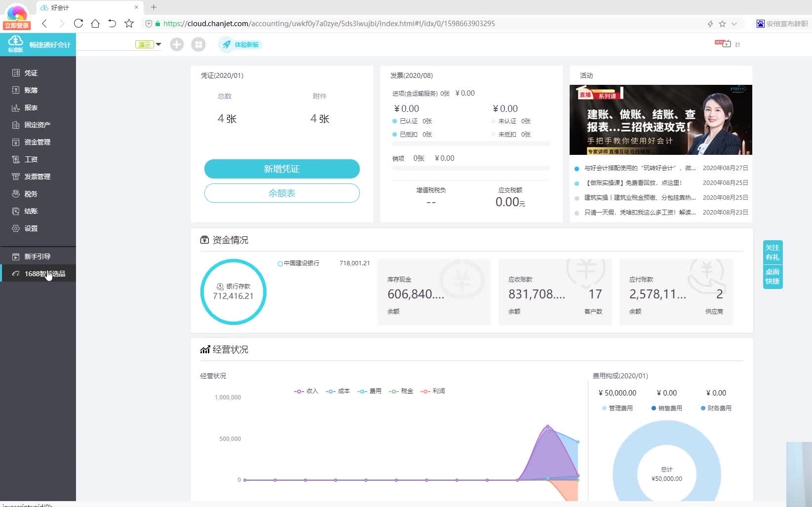The height and width of the screenshot is (507, 812).
Task: Click the URL address field
Action: (329, 23)
